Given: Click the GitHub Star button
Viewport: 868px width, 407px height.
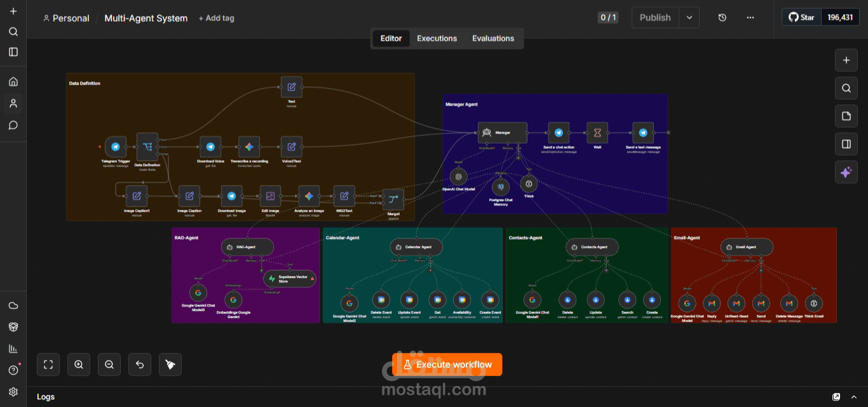Looking at the screenshot, I should click(802, 17).
